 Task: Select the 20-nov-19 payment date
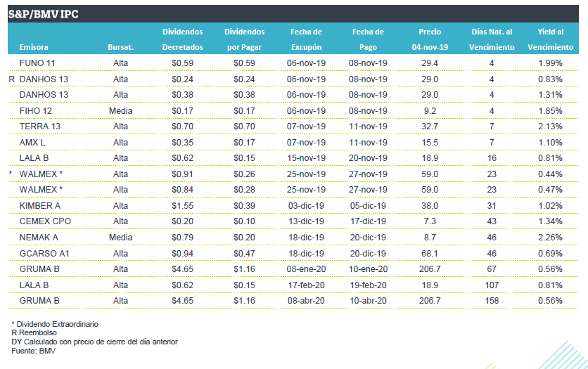pyautogui.click(x=368, y=157)
